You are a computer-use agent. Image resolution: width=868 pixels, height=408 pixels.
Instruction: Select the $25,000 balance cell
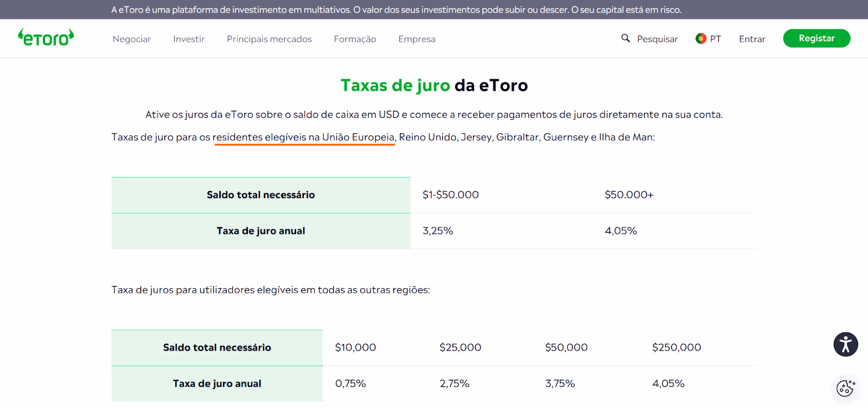point(460,347)
